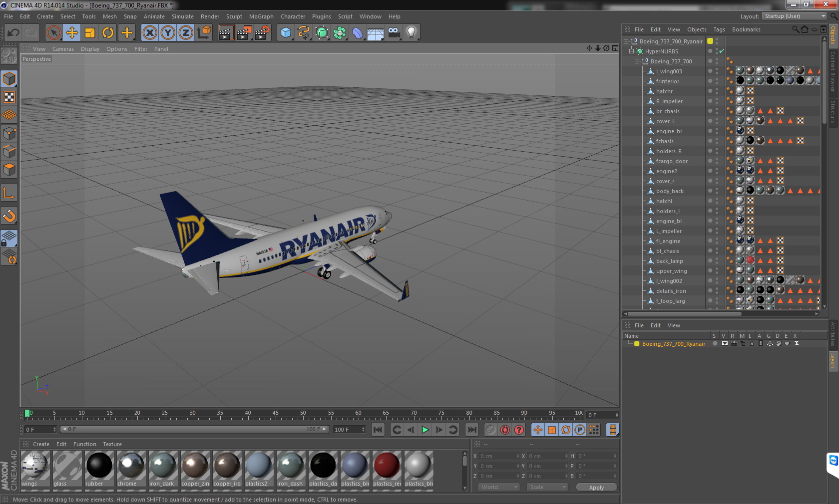Toggle Z axis lock
The image size is (839, 504).
tap(186, 33)
